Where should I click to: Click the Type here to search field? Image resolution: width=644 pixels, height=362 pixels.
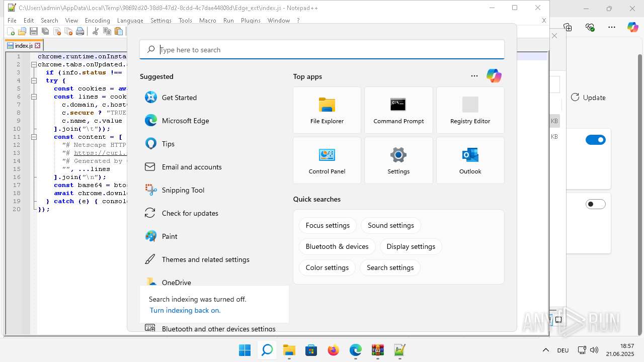322,50
